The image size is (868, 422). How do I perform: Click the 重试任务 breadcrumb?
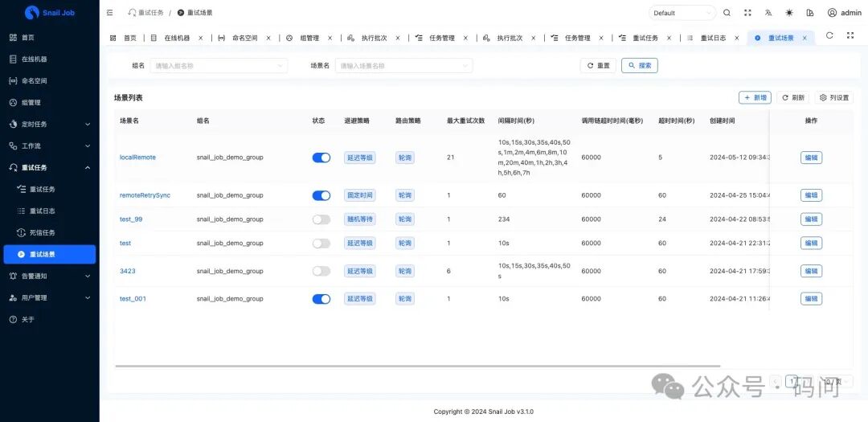[x=146, y=13]
